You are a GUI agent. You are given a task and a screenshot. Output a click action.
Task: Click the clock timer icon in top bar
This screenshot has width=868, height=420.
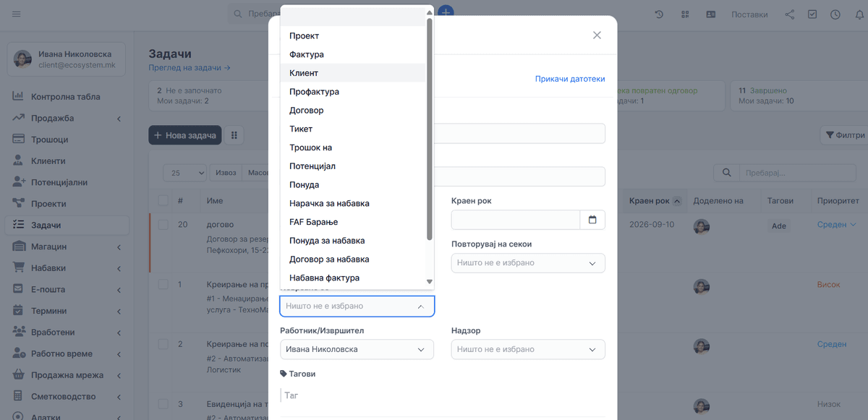pyautogui.click(x=835, y=14)
